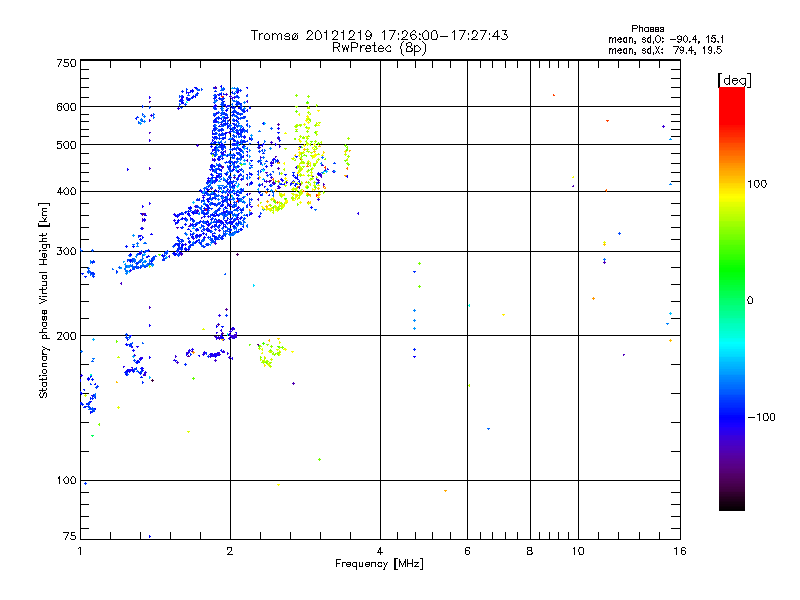Click the colorbar tick label "-100"
Screen dimensions: 800x600
(761, 417)
